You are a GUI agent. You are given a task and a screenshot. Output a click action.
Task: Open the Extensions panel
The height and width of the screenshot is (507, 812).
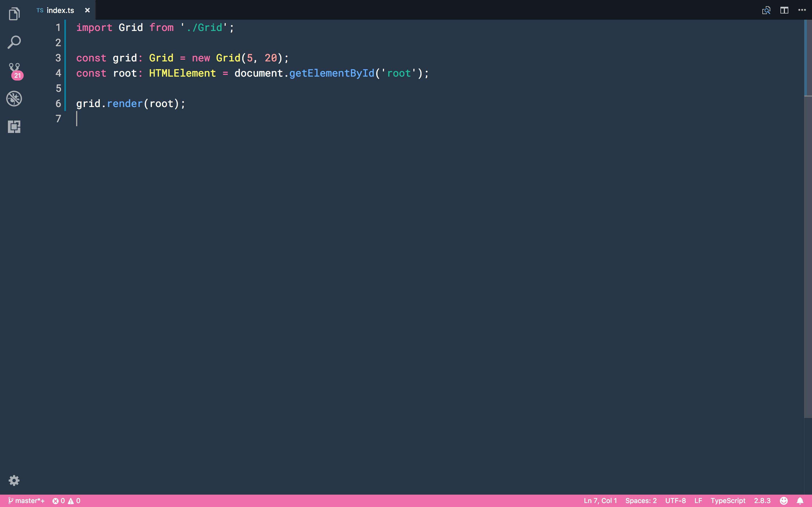tap(14, 127)
